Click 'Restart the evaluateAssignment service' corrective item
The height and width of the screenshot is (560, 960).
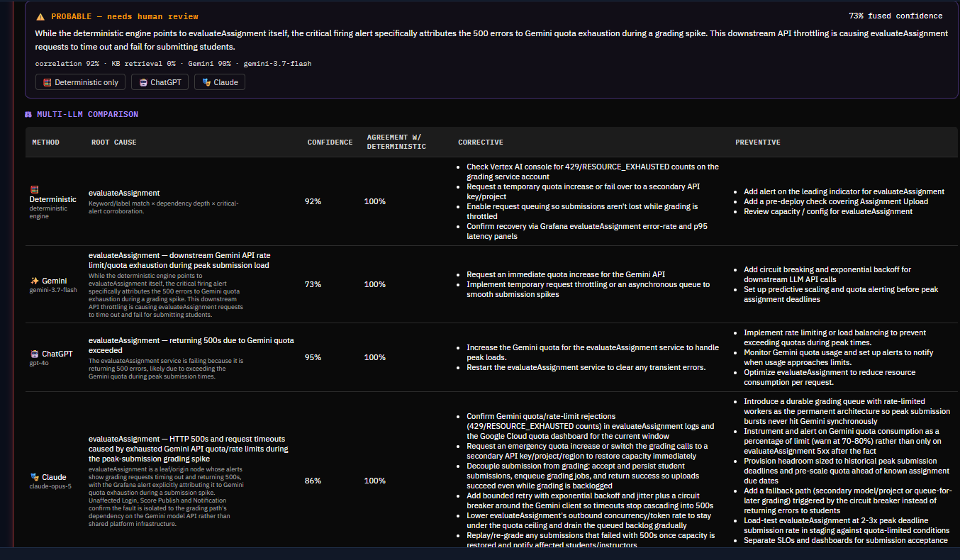tap(586, 367)
